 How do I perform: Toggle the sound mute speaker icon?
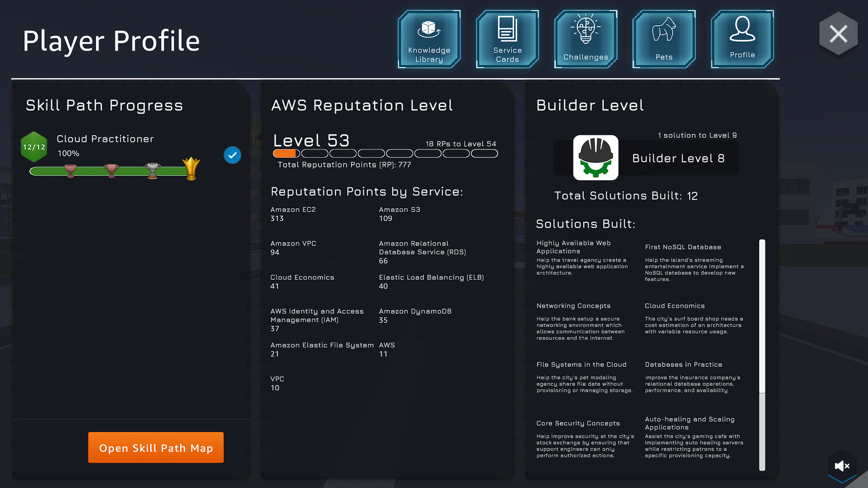[842, 466]
